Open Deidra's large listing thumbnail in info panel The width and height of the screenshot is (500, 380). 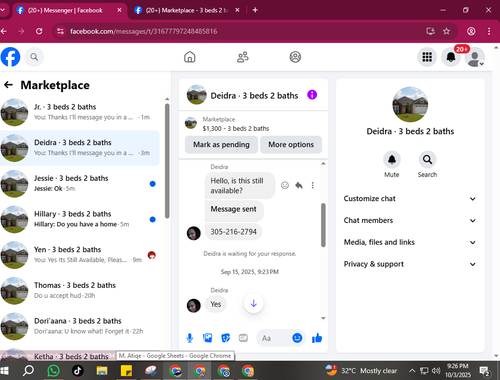click(410, 105)
